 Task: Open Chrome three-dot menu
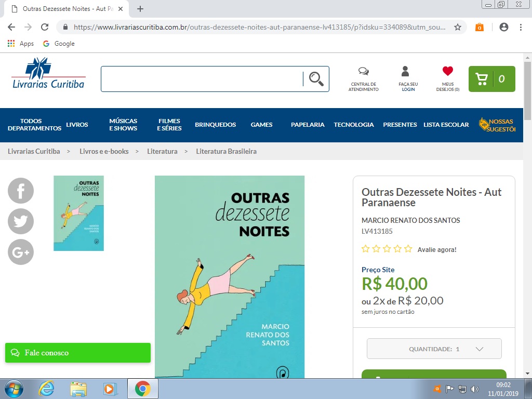tap(521, 27)
